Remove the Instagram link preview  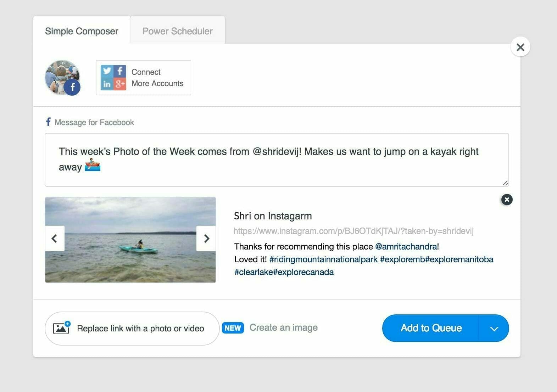coord(507,200)
